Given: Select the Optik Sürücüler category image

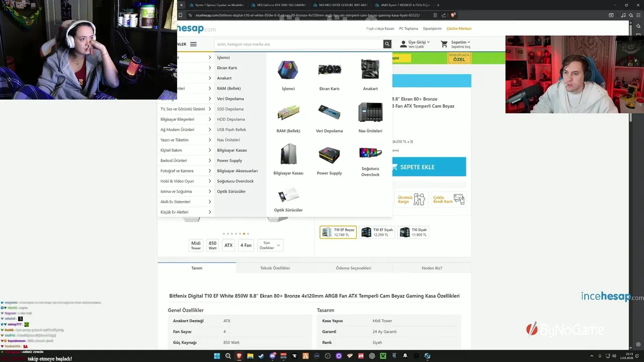Looking at the screenshot, I should 288,195.
